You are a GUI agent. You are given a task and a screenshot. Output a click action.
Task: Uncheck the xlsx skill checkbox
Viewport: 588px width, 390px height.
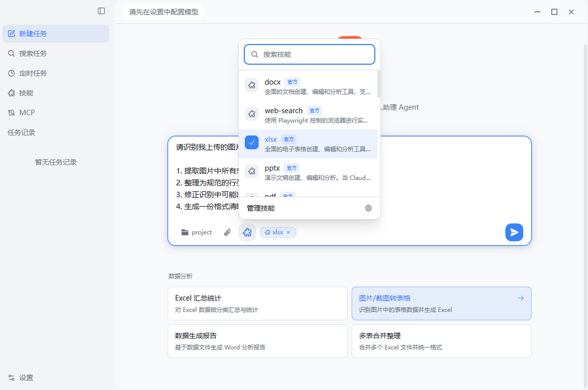252,143
